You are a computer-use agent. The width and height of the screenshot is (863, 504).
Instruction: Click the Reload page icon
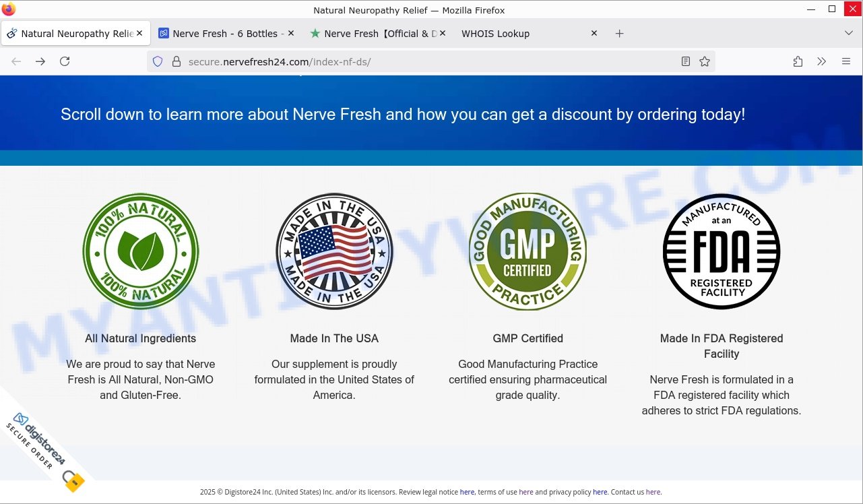point(65,61)
